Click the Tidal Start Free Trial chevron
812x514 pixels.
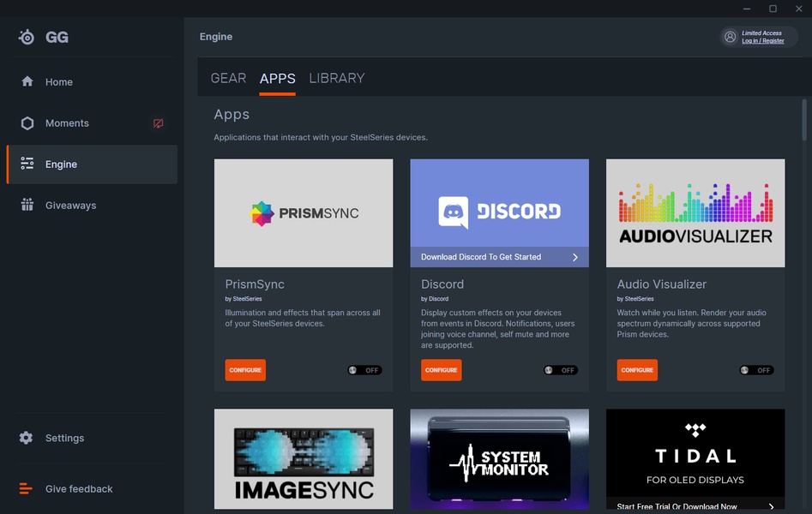(771, 506)
